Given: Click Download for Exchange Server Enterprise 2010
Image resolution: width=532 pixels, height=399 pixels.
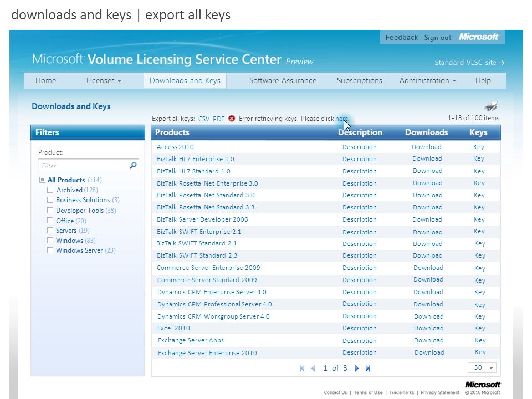Looking at the screenshot, I should (429, 352).
